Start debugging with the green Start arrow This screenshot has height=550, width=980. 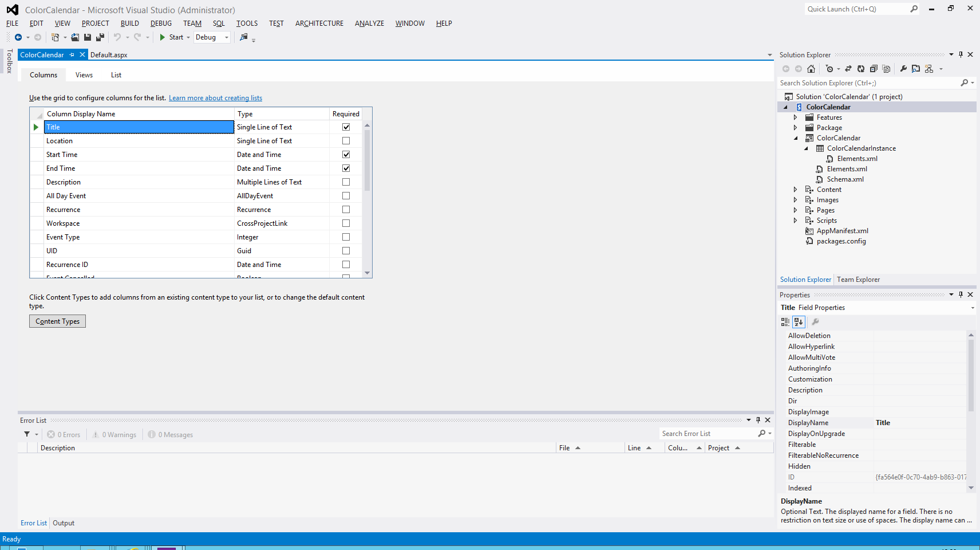[x=163, y=37]
